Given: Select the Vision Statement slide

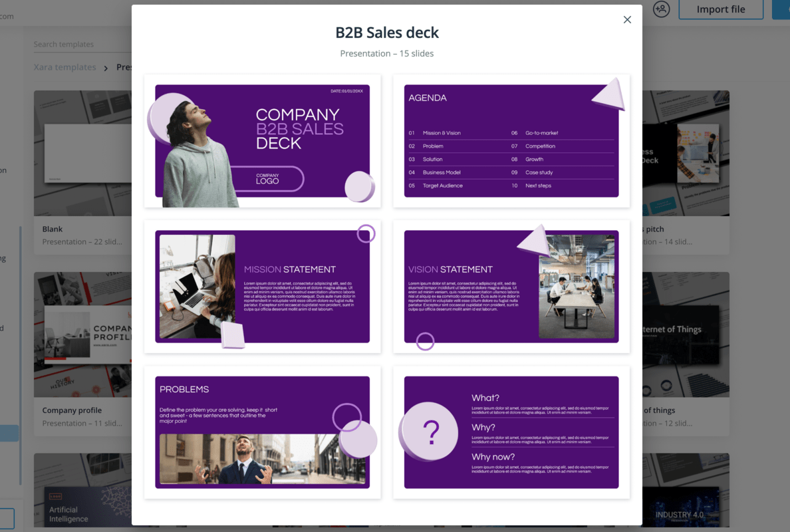Looking at the screenshot, I should (512, 286).
